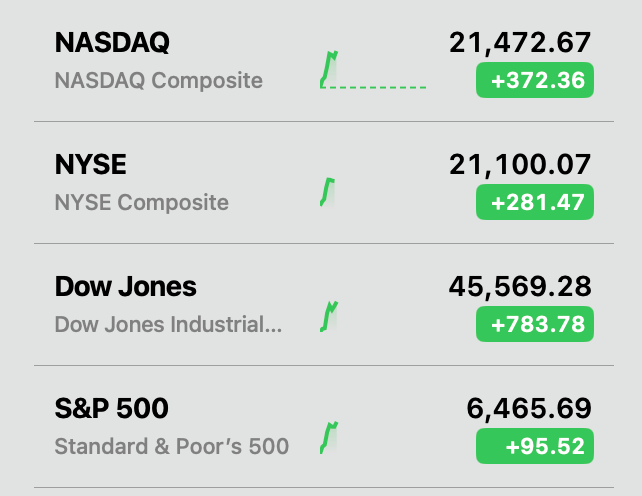
Task: Click the Dow Jones Industrial subtitle
Action: [168, 325]
